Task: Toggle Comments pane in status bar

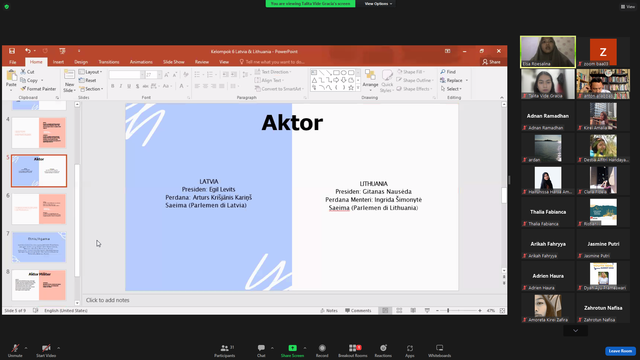Action: tap(358, 311)
